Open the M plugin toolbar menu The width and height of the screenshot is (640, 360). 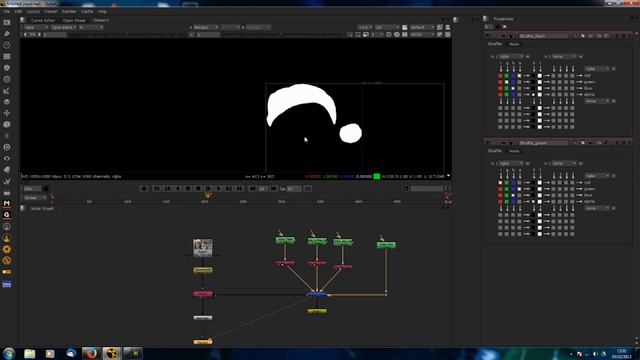[x=7, y=203]
